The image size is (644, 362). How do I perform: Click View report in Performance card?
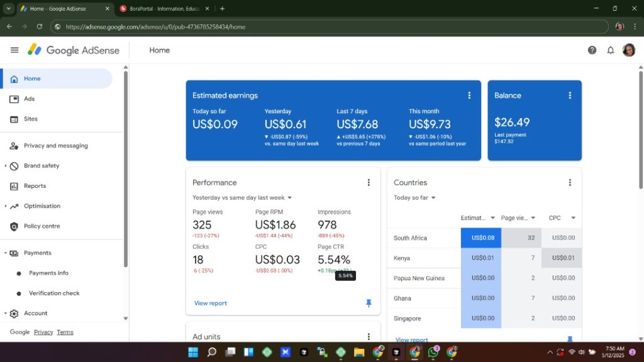click(x=210, y=303)
